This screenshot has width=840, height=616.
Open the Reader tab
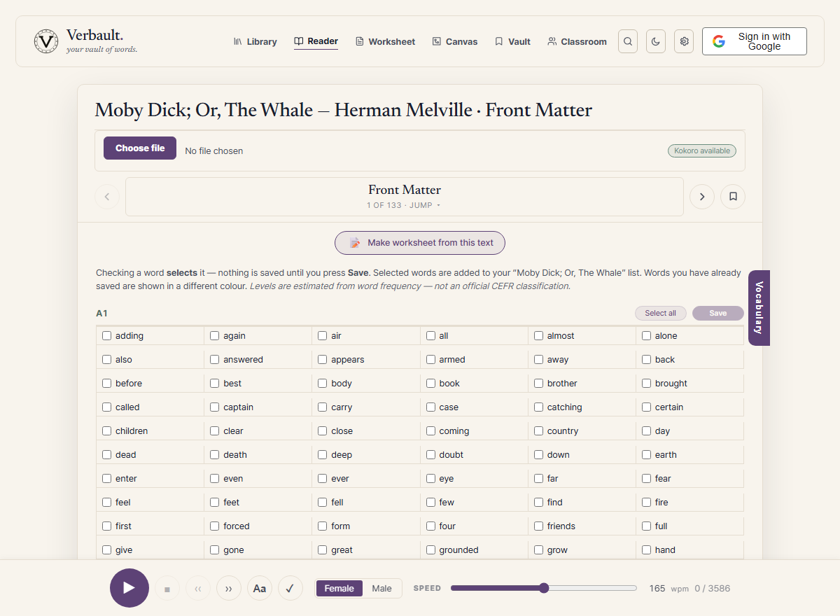point(316,41)
